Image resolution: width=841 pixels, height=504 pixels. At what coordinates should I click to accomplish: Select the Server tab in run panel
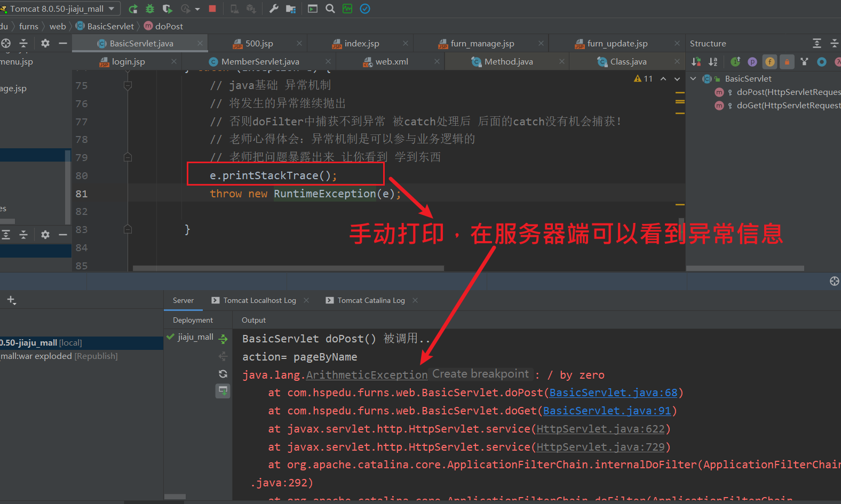click(183, 300)
